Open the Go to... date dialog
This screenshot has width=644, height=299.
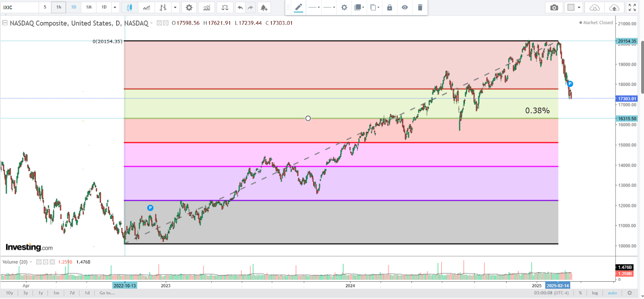pyautogui.click(x=107, y=293)
